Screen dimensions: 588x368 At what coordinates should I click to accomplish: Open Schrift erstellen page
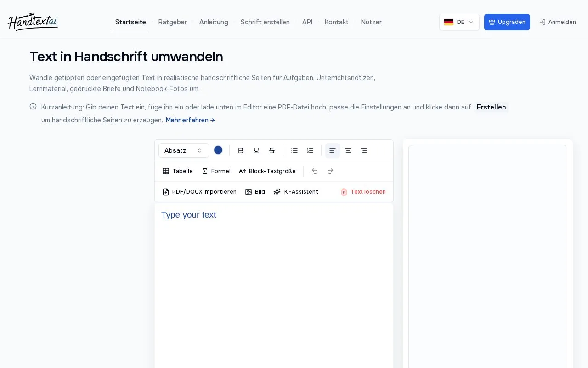[x=265, y=22]
